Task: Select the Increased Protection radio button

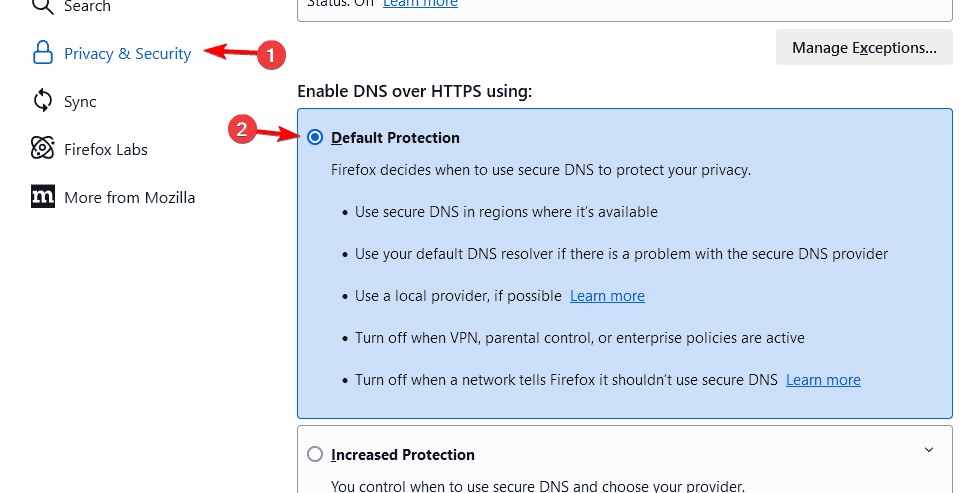Action: (x=315, y=455)
